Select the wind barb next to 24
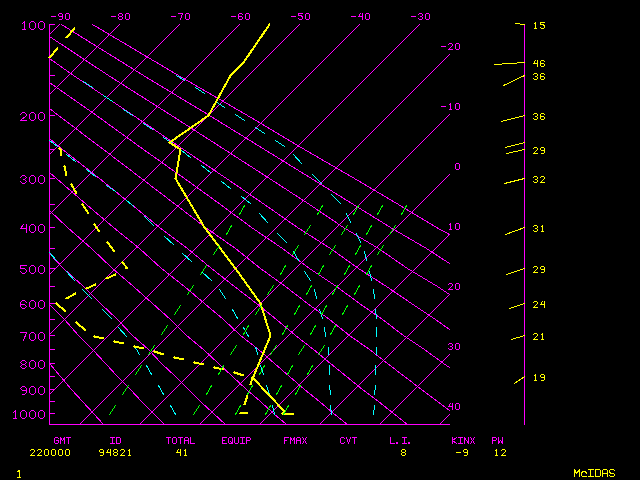Screen dimensions: 640x480 click(515, 306)
